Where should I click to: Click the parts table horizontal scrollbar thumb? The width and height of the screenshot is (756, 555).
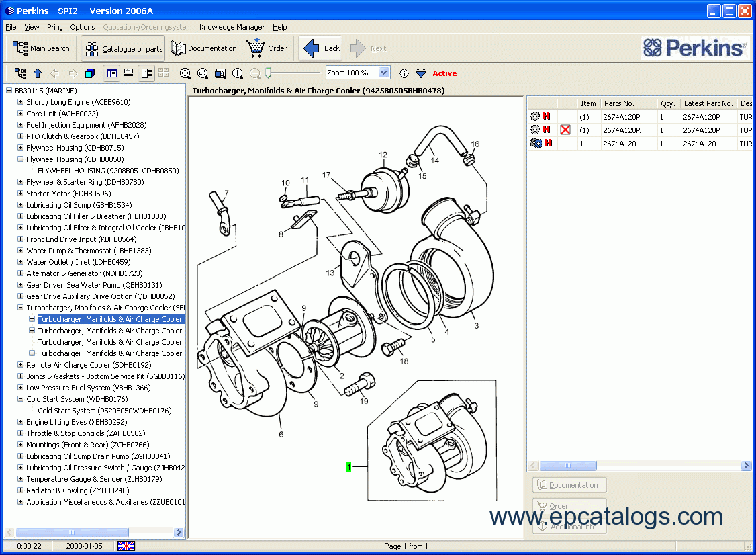(568, 465)
